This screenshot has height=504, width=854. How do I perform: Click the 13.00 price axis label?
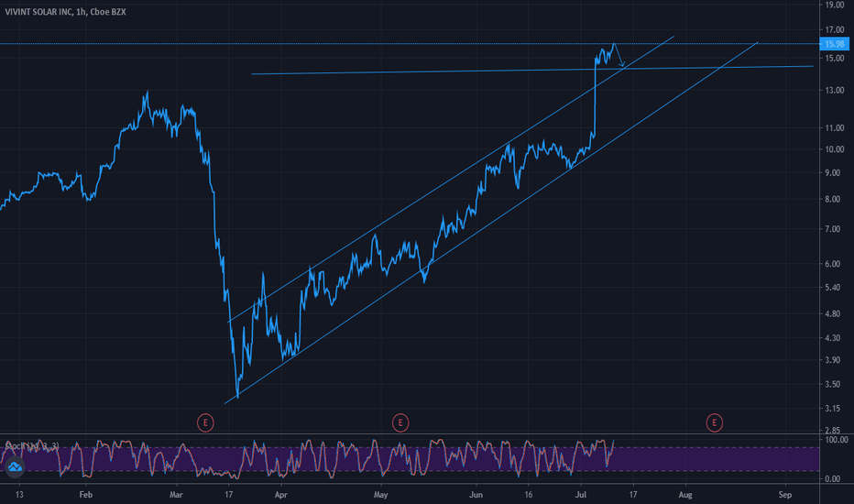(x=835, y=91)
